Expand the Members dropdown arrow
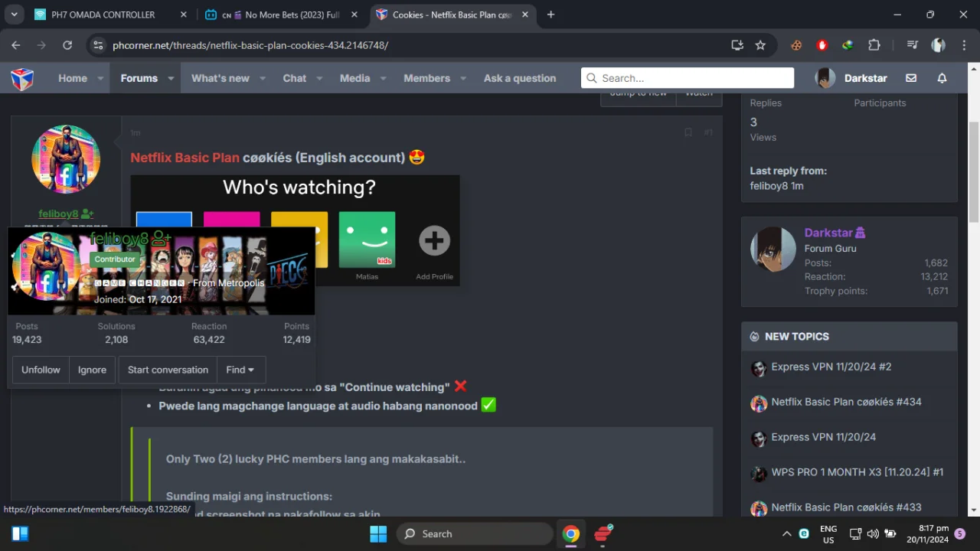This screenshot has width=980, height=551. pyautogui.click(x=463, y=78)
